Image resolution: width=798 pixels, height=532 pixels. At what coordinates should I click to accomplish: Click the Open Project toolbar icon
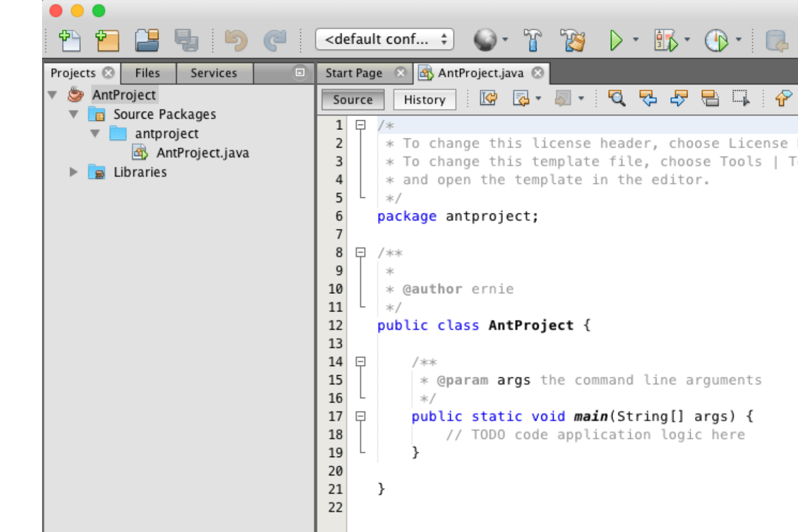point(146,39)
